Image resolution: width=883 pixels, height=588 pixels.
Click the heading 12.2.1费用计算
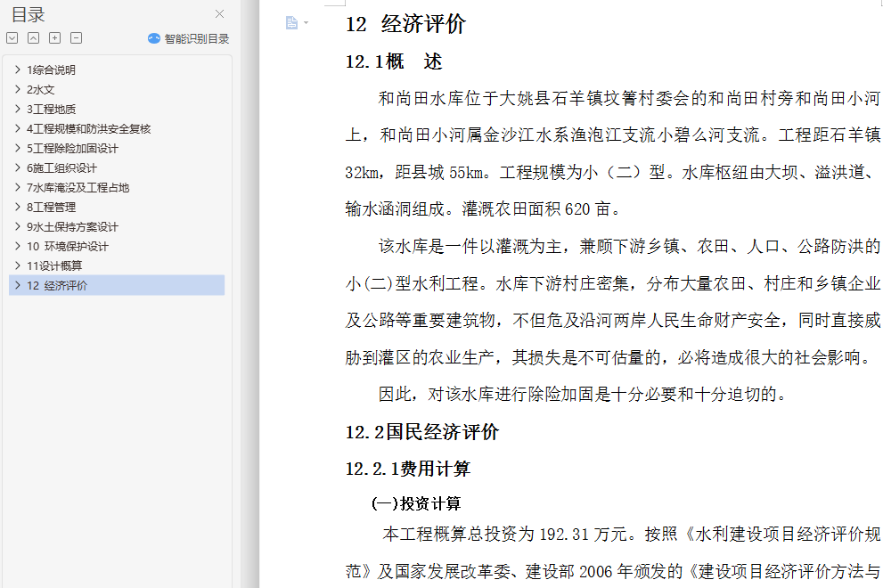(408, 469)
